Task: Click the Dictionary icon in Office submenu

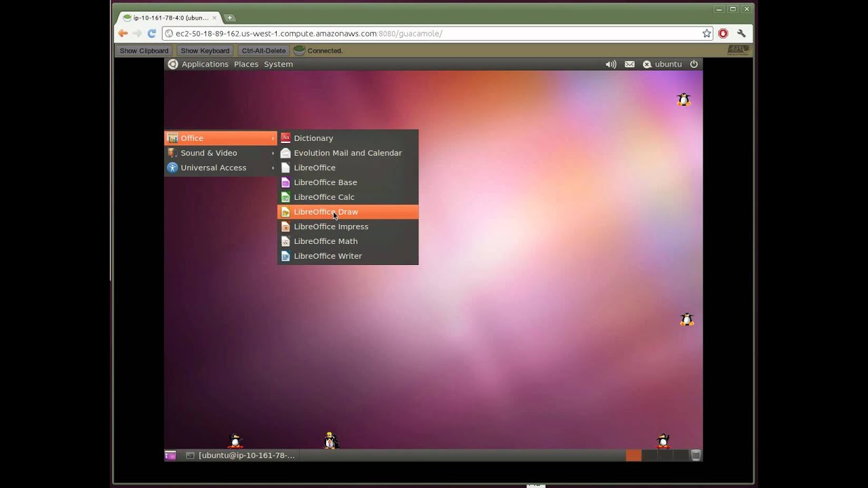Action: click(285, 138)
